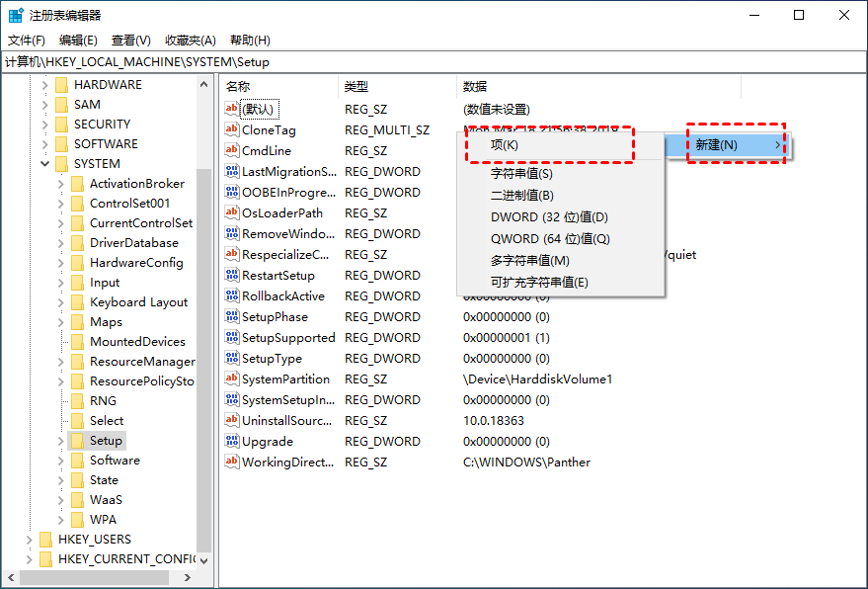Click the folder icon of HKEY_USERS
This screenshot has width=868, height=589.
coord(46,540)
